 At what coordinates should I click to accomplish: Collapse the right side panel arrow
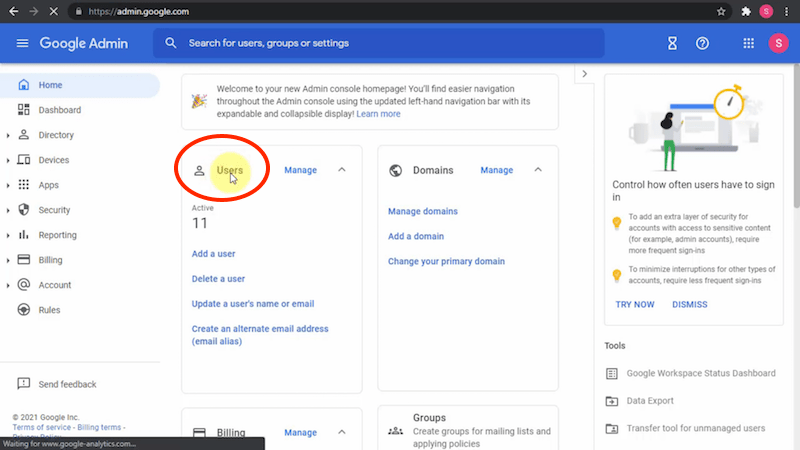(x=585, y=74)
